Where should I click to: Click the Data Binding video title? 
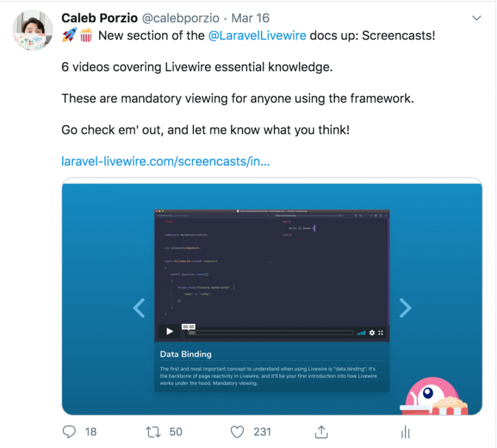pos(186,354)
